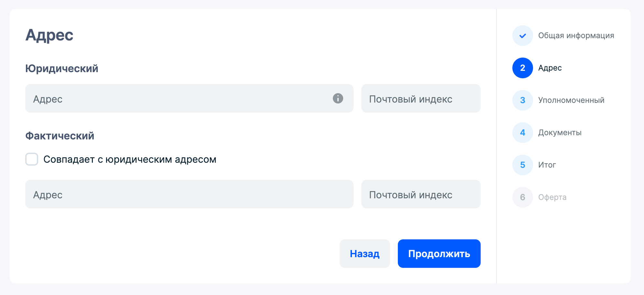The image size is (644, 295).
Task: Click the blue circle icon for step 2 Адрес
Action: pos(522,68)
